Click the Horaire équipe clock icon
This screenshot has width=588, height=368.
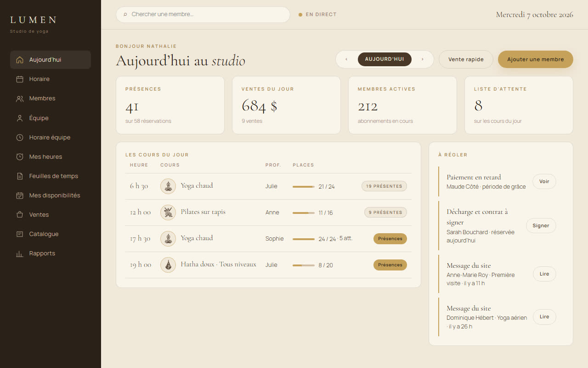pos(19,138)
